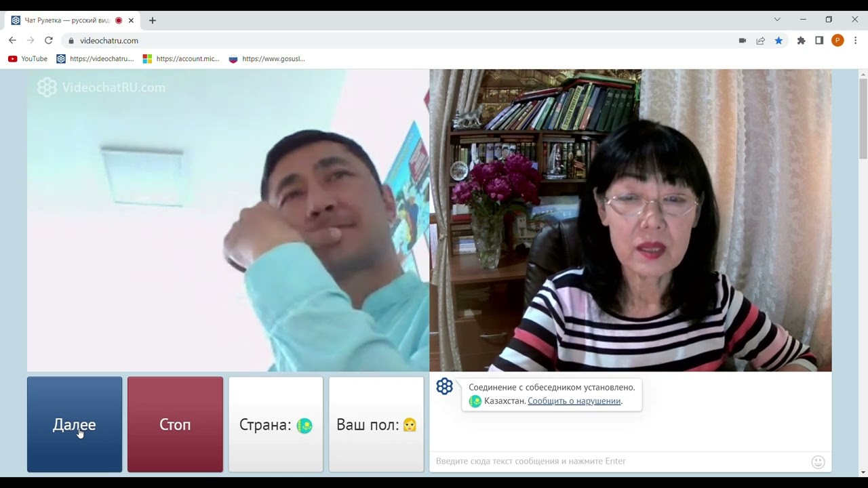Viewport: 868px width, 488px height.
Task: Click the browser back arrow
Action: 12,41
